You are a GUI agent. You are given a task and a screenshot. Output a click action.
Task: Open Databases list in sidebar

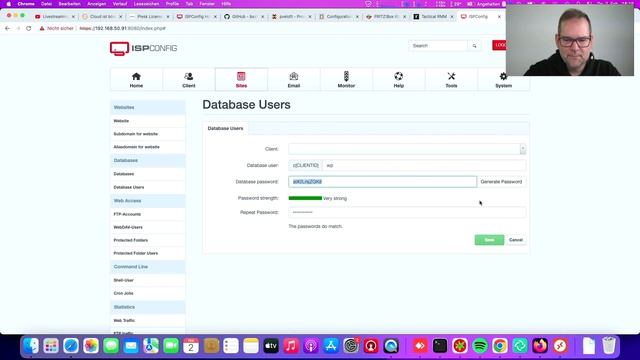point(124,174)
